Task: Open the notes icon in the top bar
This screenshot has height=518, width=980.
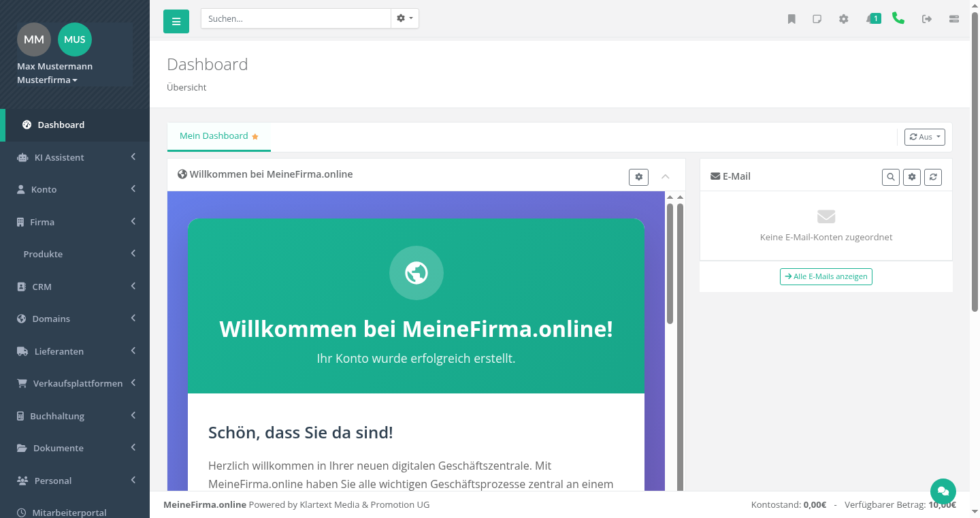Action: (x=817, y=19)
